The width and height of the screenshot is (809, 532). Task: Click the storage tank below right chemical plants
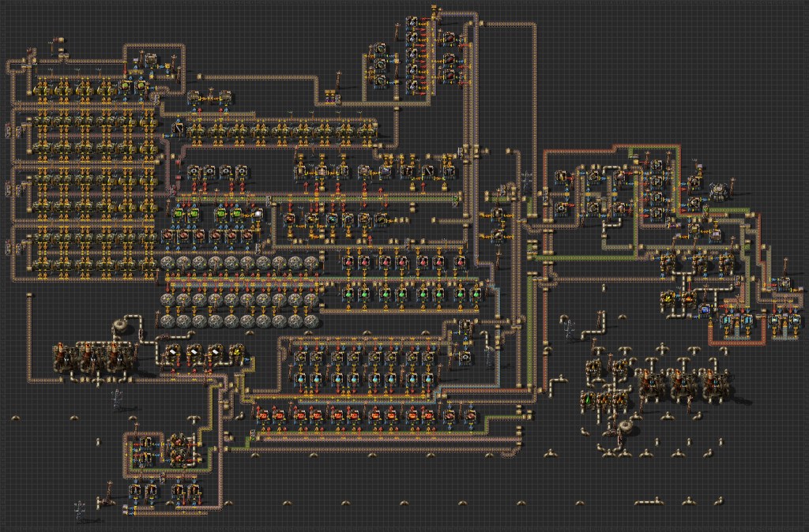pos(626,427)
